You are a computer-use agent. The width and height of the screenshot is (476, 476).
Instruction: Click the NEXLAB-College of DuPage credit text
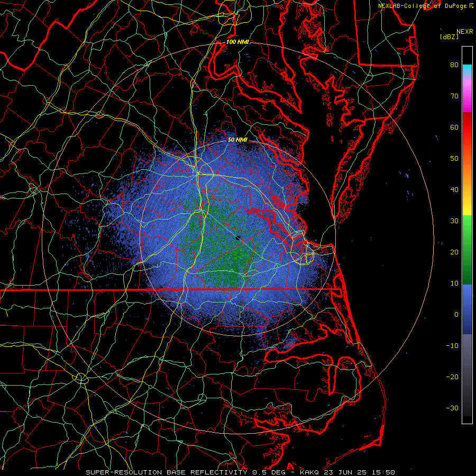pos(422,6)
